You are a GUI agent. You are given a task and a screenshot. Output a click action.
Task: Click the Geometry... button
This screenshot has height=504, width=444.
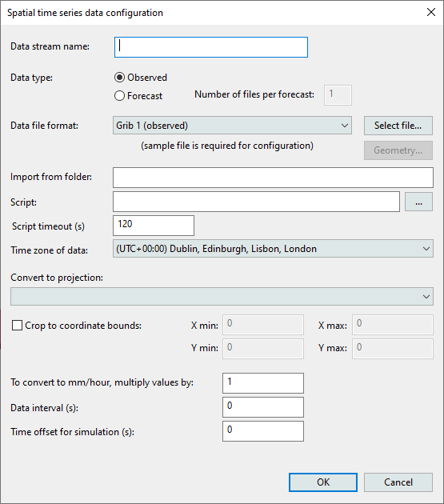398,150
